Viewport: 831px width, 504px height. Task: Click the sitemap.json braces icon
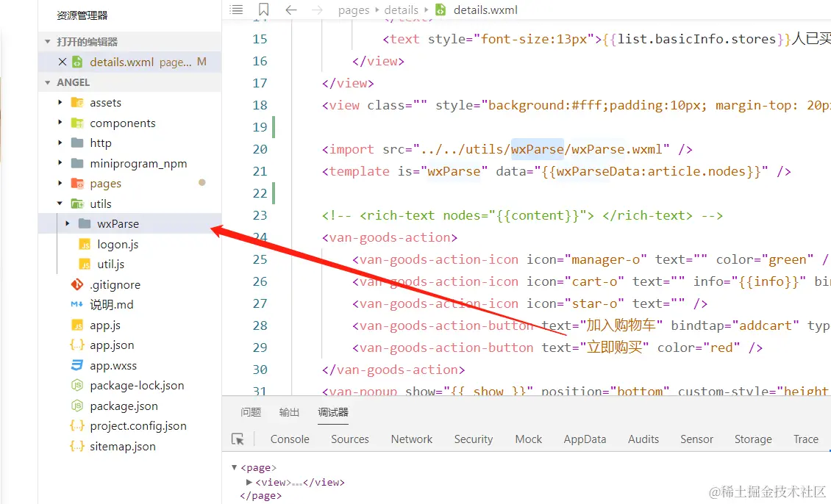(77, 446)
